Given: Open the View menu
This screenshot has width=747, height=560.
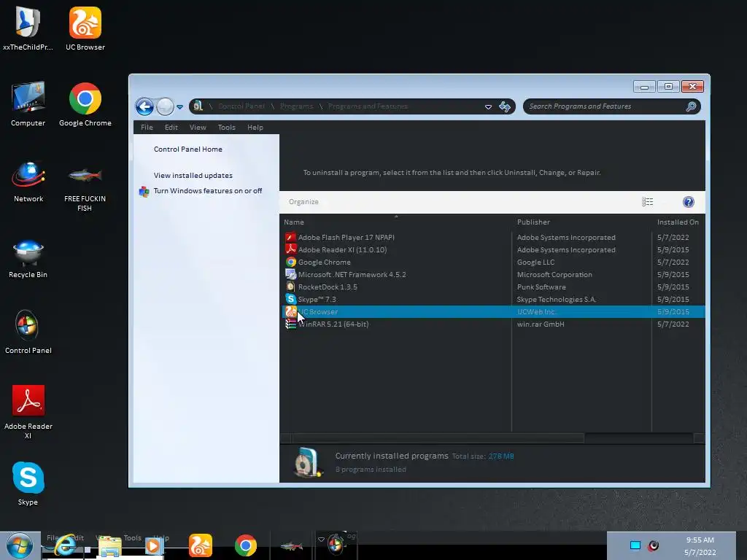Looking at the screenshot, I should click(198, 127).
